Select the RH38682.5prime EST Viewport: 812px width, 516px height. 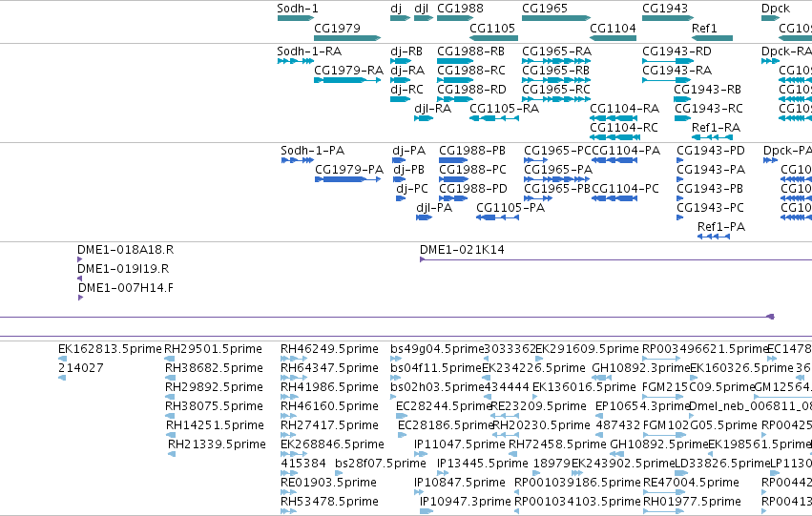click(171, 378)
